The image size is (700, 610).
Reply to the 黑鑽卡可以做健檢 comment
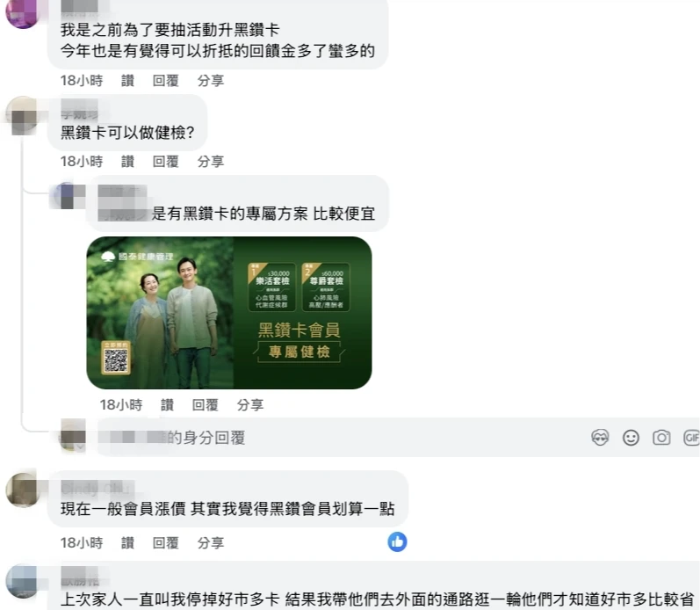coord(166,162)
